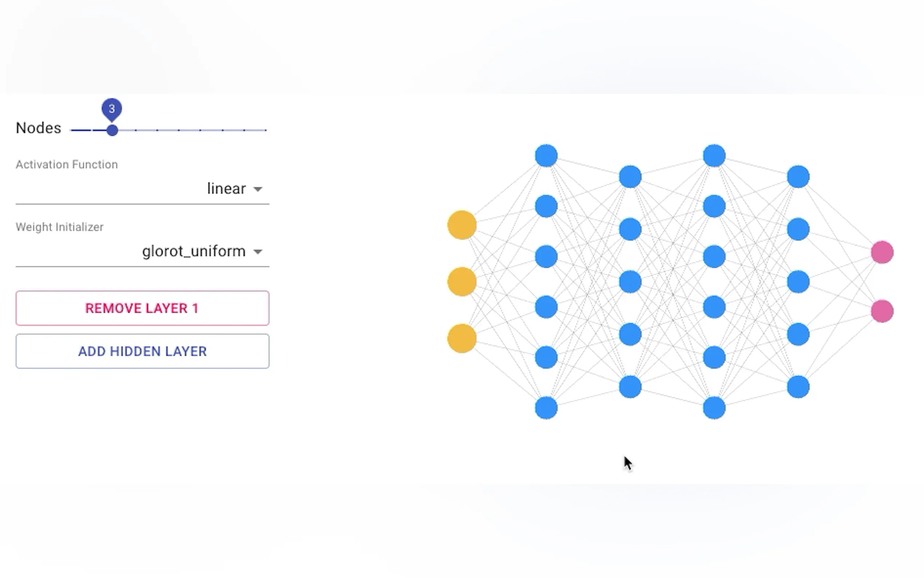
Task: Click the glorot_uniform initializer value
Action: click(x=194, y=251)
